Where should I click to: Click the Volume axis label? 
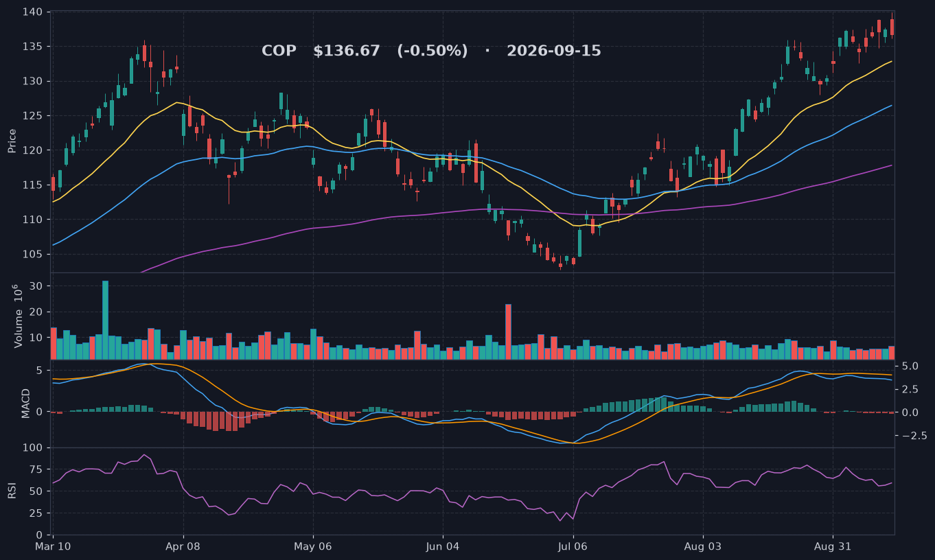point(18,316)
